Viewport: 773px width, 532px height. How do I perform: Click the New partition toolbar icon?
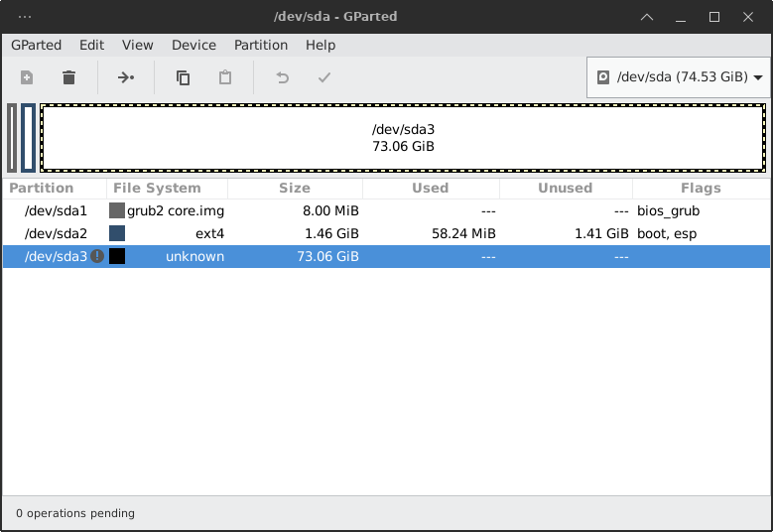click(x=27, y=77)
